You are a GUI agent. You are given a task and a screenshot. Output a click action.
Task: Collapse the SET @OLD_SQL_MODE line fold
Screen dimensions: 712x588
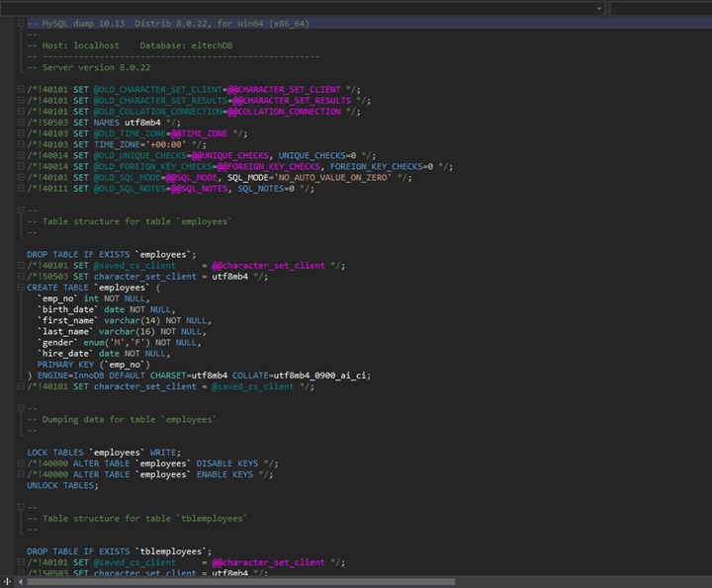21,178
